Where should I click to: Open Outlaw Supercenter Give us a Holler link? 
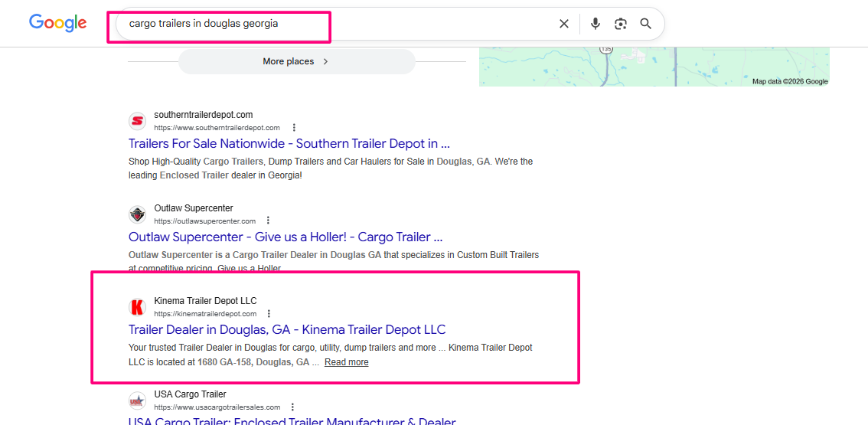pyautogui.click(x=286, y=237)
